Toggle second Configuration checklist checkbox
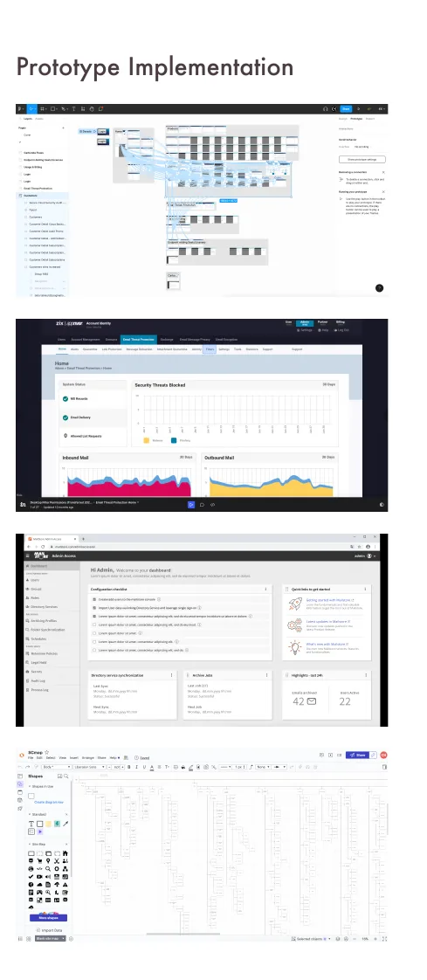 94,608
